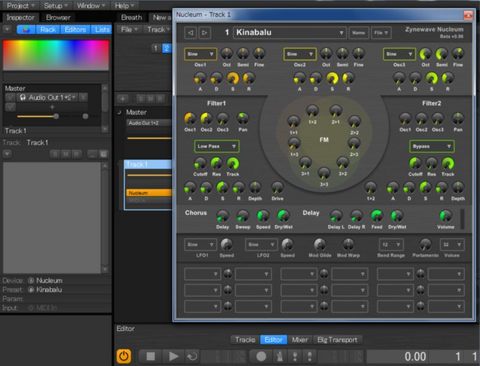
Task: Switch to the Inspector tab
Action: [x=20, y=18]
